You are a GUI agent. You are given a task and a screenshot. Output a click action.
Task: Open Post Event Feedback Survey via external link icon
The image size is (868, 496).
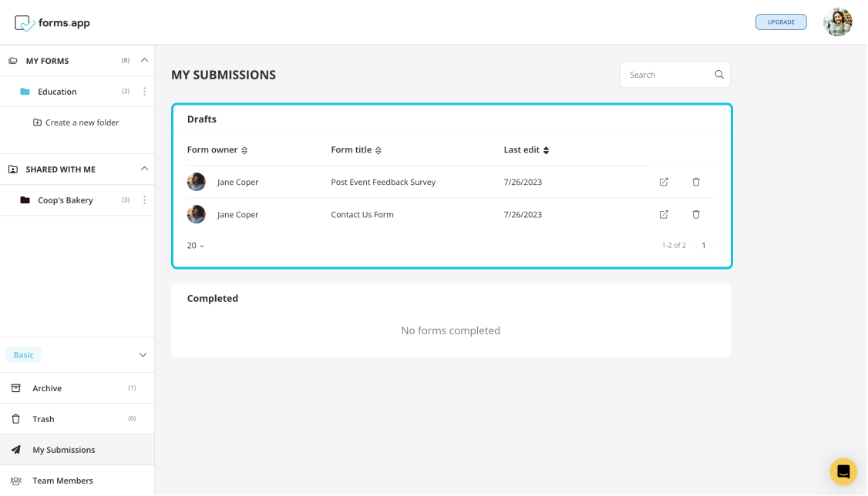click(663, 182)
